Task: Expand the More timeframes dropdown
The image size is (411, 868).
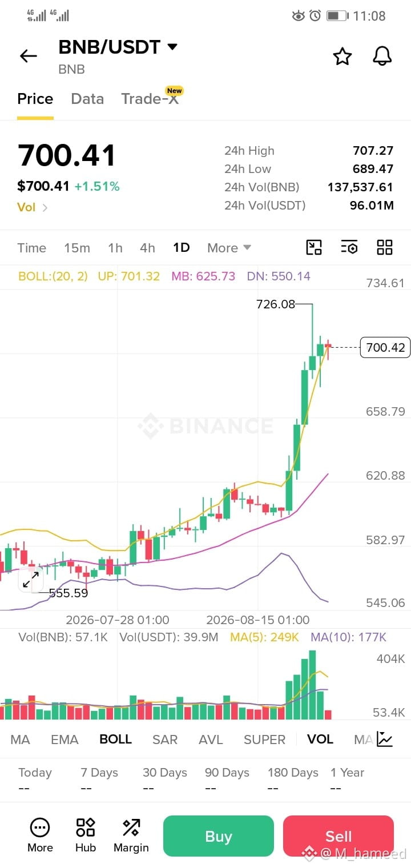Action: pyautogui.click(x=229, y=248)
